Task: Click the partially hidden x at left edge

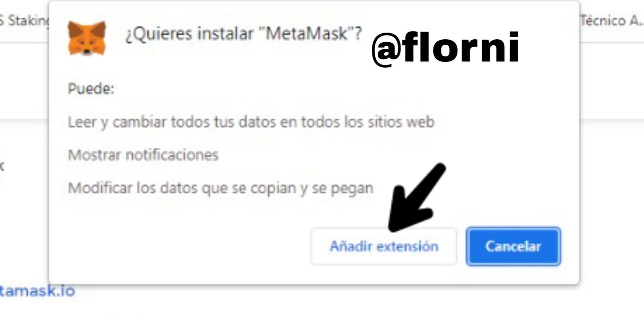Action: [x=2, y=166]
